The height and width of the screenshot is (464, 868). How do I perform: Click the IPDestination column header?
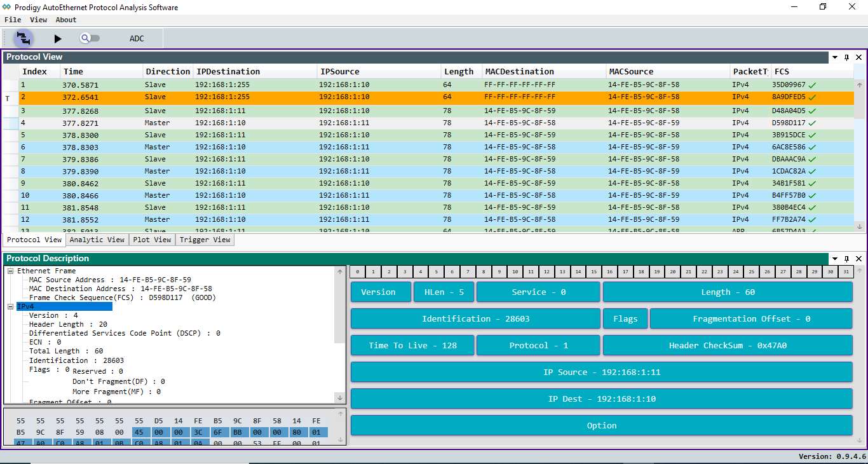255,71
